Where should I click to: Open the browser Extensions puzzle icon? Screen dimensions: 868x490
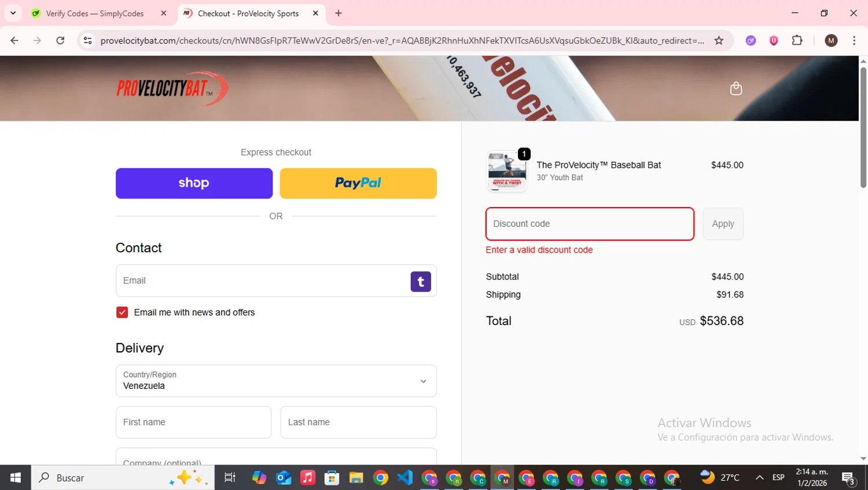click(797, 40)
